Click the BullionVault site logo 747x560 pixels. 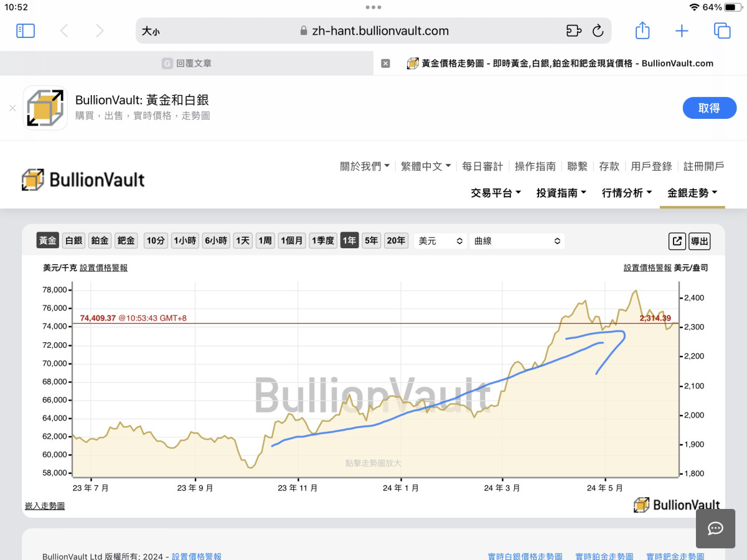tap(83, 180)
